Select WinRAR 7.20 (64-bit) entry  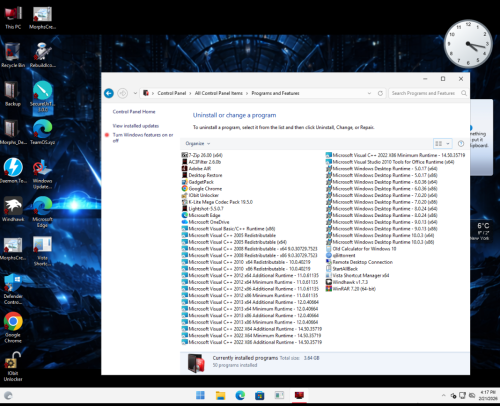(351, 289)
